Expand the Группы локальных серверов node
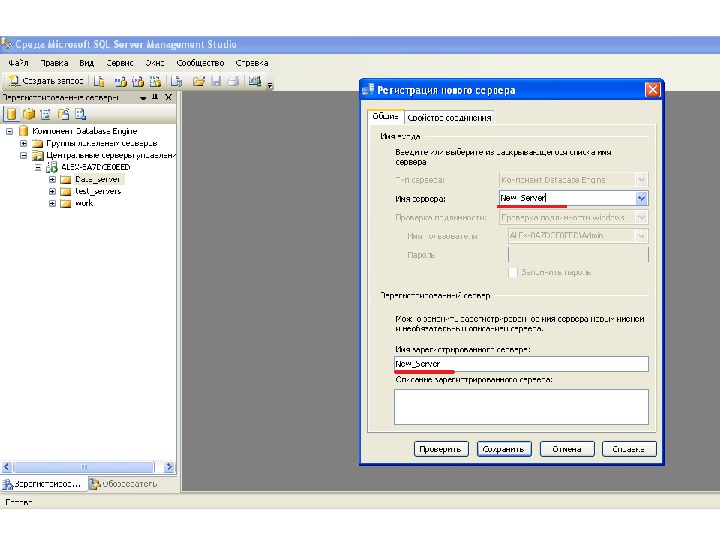Screen dimensions: 720x540 (x=23, y=143)
